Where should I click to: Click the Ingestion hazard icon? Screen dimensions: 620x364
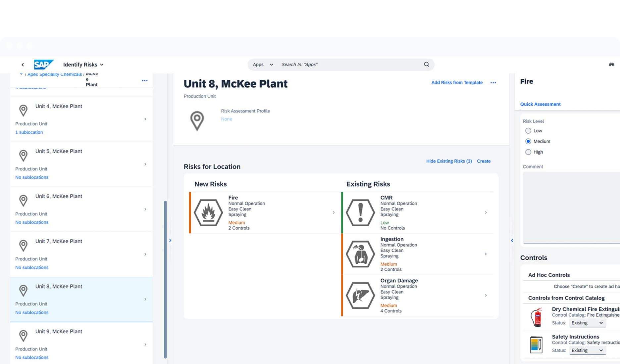[x=361, y=254]
